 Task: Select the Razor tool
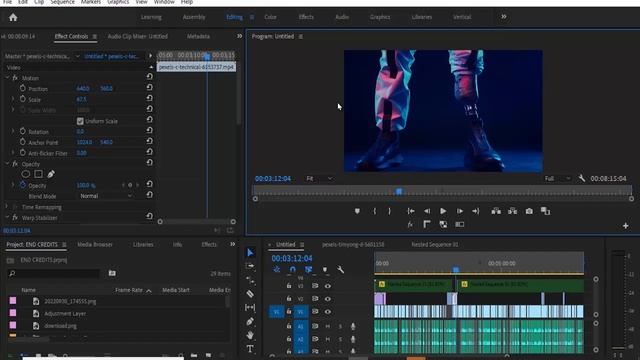250,294
